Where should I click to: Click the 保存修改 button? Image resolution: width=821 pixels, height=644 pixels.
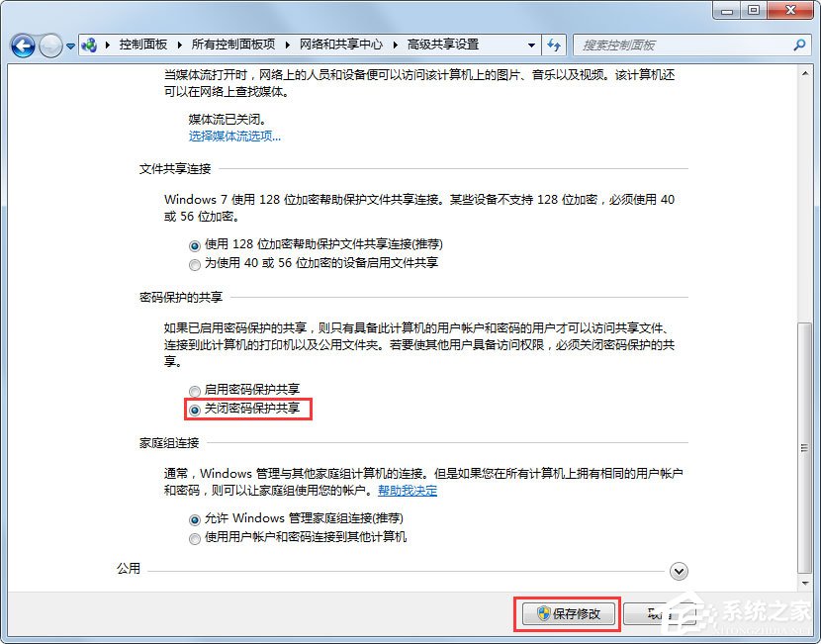pyautogui.click(x=567, y=613)
